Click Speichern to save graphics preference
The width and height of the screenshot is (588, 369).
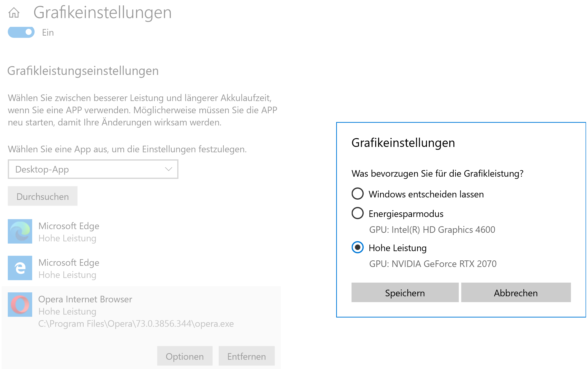point(405,293)
